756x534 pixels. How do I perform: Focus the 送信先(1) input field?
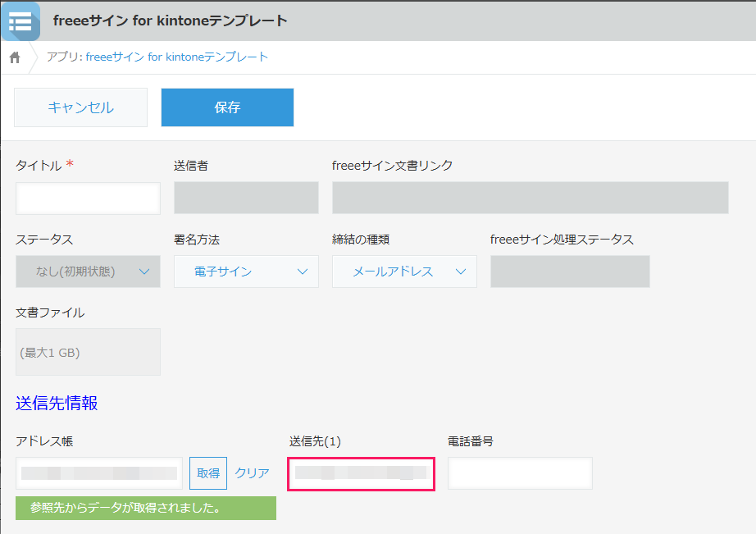click(361, 474)
